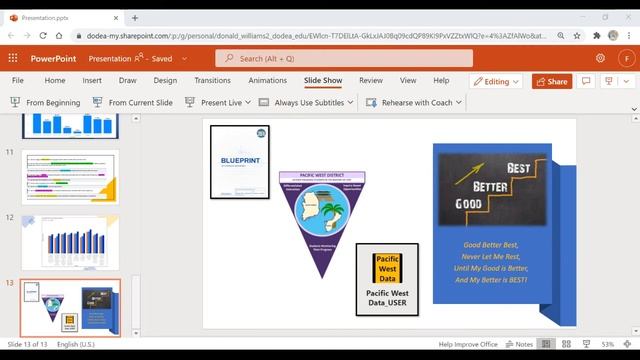The height and width of the screenshot is (360, 640).
Task: Switch to the Home tab
Action: pos(55,80)
